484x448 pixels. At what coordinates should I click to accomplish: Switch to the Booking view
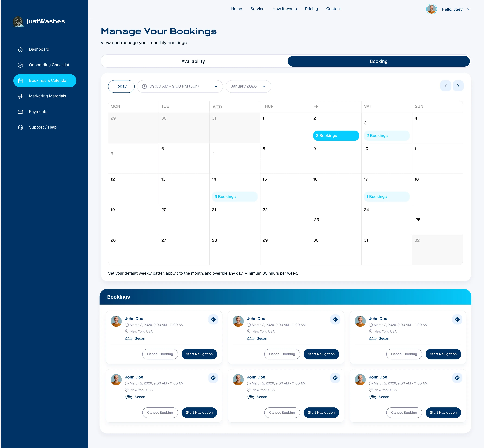pos(378,61)
